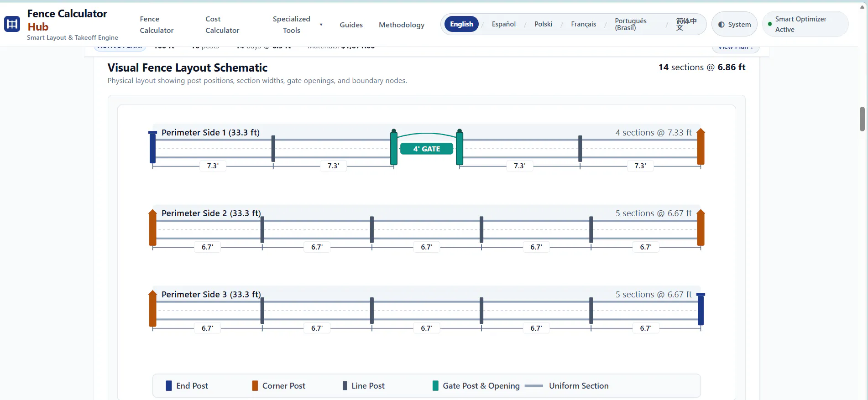The image size is (868, 400).
Task: Click the first line post on Side 2
Action: [262, 229]
